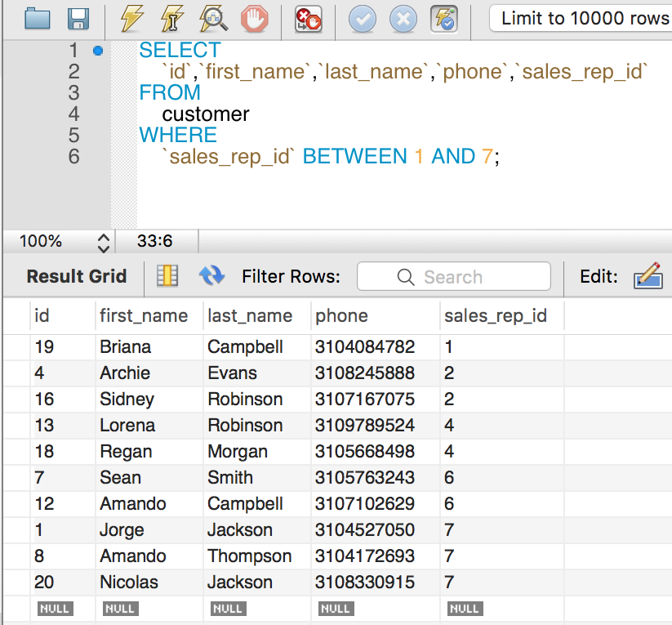Click the BETWEEN keyword in the query
This screenshot has height=625, width=672.
[x=355, y=156]
